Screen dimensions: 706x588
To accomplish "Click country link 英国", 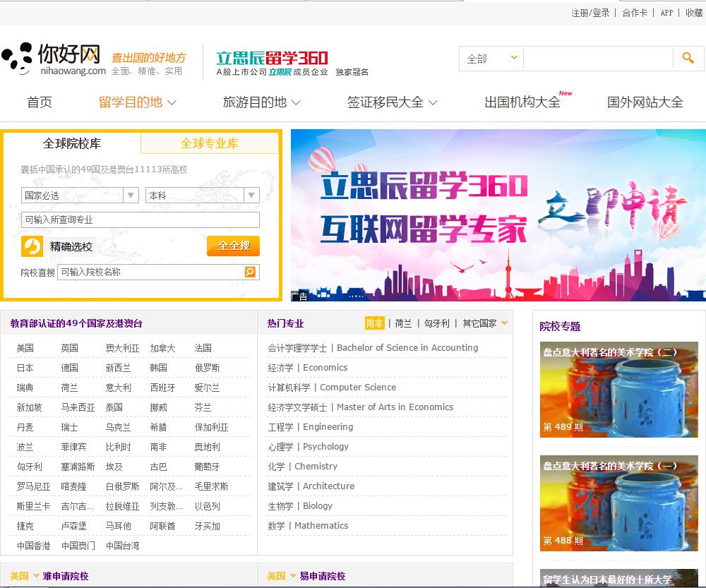I will [70, 348].
